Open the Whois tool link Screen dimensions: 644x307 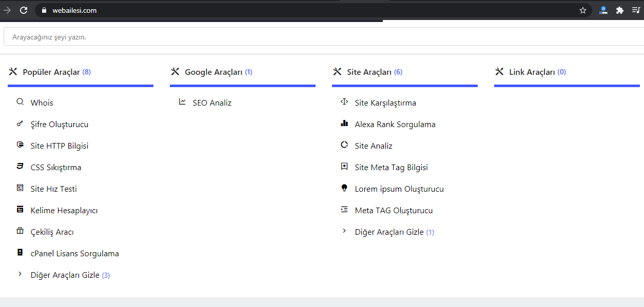pos(42,103)
